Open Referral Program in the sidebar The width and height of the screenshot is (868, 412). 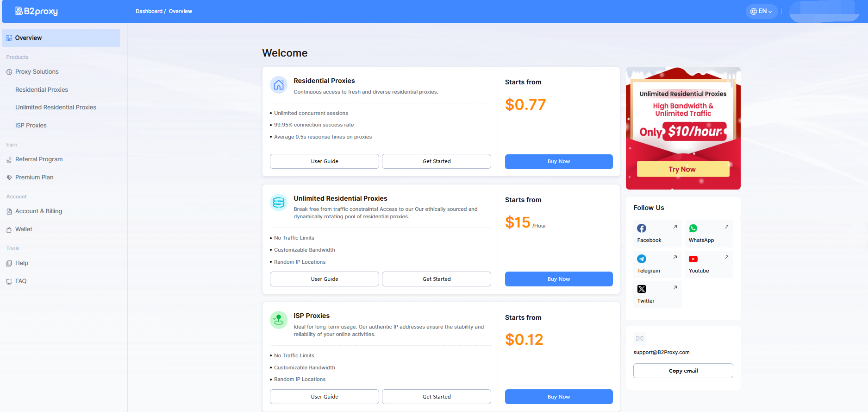click(x=39, y=159)
